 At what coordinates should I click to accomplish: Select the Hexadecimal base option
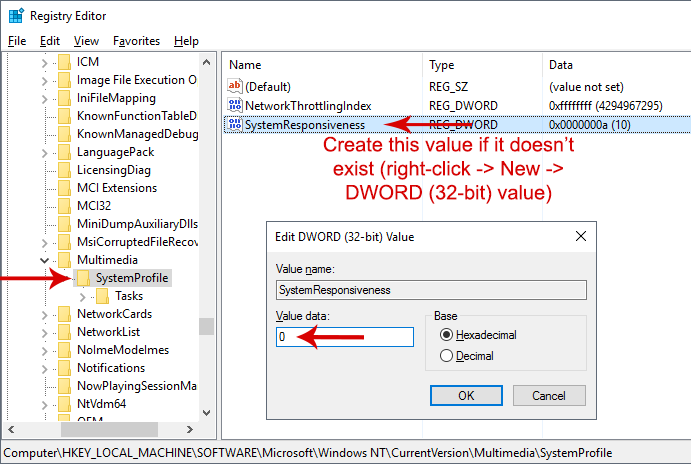446,335
